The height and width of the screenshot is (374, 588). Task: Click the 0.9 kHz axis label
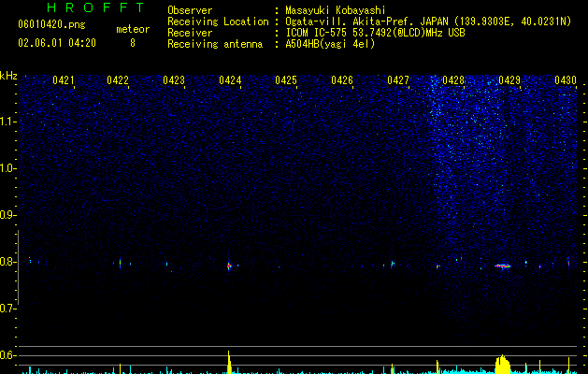point(8,215)
